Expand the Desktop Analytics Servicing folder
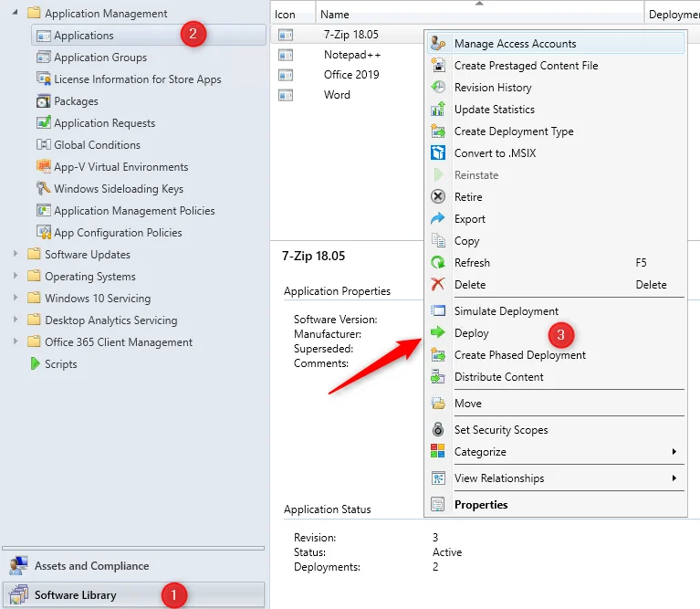 pos(16,320)
